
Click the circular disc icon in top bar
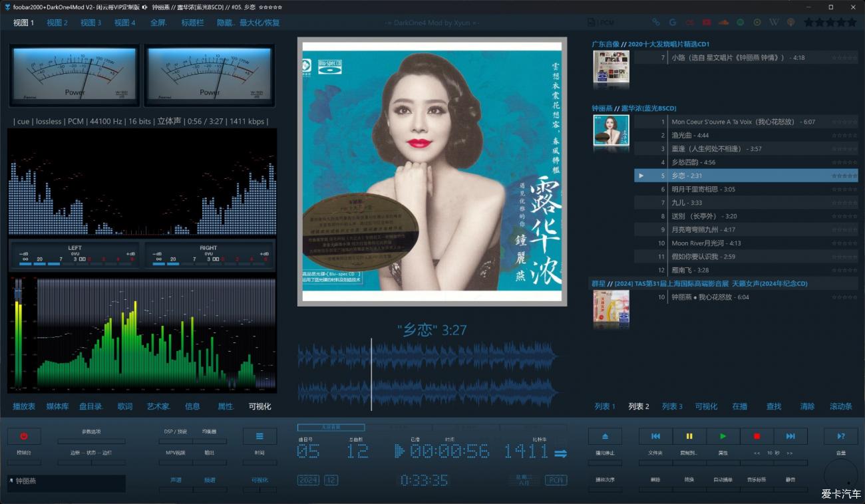click(x=757, y=22)
